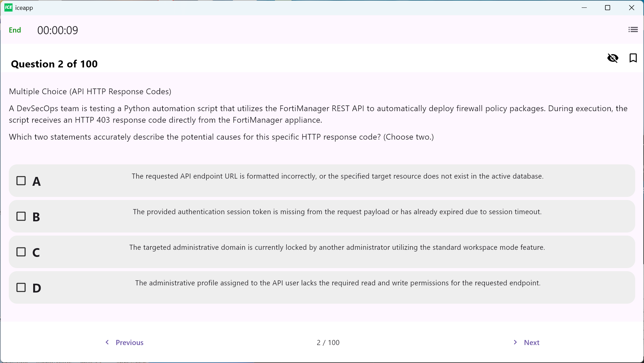Bookmark this question with the bookmark icon
Image resolution: width=644 pixels, height=363 pixels.
coord(633,58)
